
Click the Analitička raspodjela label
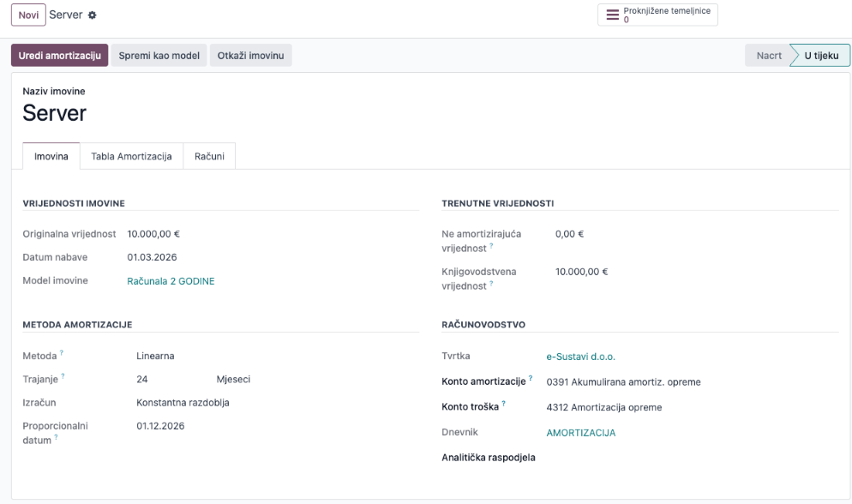[x=489, y=458]
